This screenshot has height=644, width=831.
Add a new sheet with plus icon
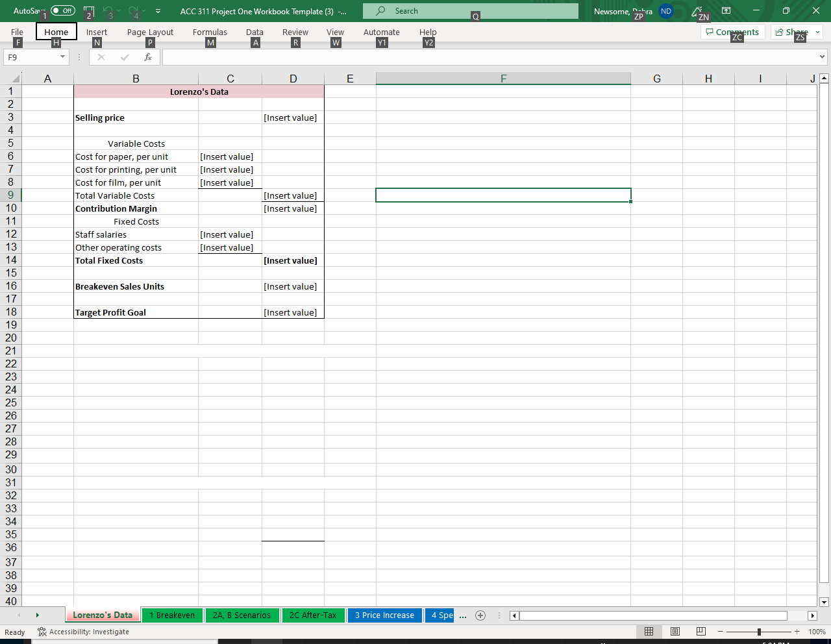tap(480, 615)
